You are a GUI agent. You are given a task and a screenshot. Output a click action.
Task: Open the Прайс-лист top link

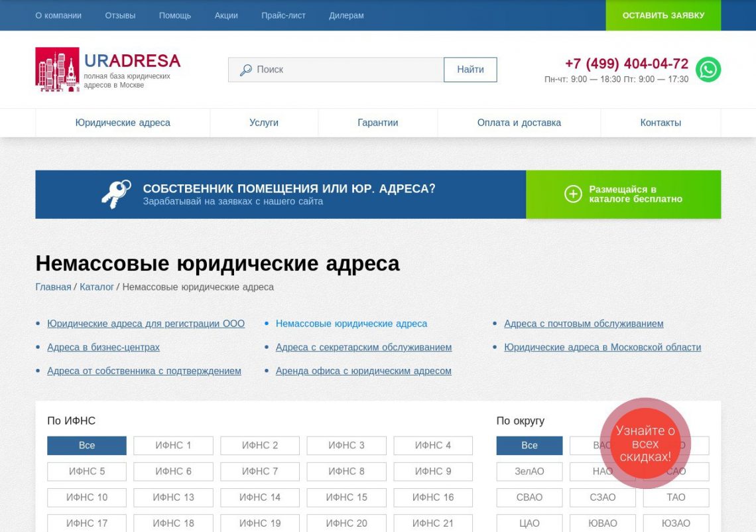(x=283, y=15)
